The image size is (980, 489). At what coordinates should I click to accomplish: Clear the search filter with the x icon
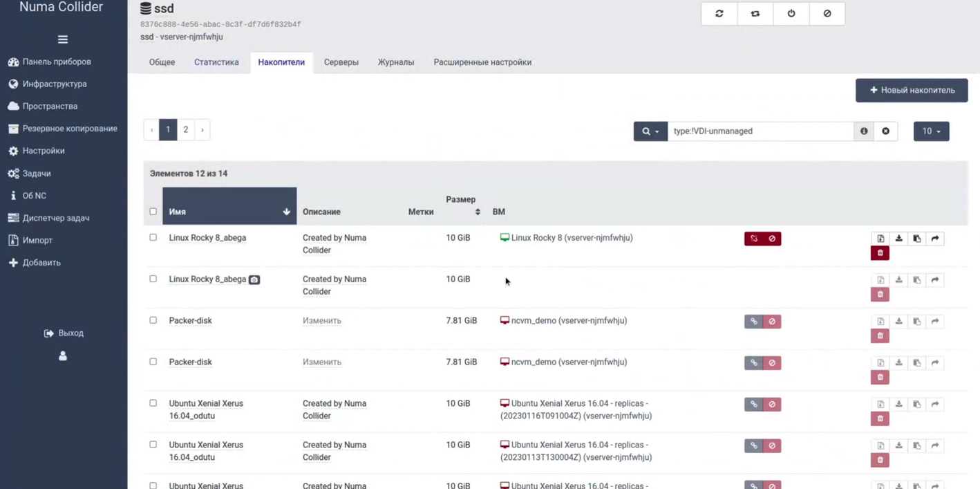click(885, 131)
